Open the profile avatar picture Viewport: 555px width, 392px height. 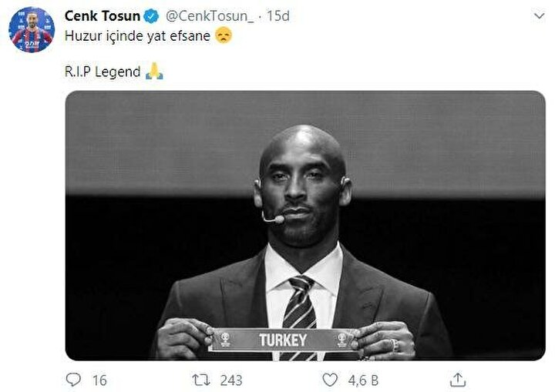32,30
